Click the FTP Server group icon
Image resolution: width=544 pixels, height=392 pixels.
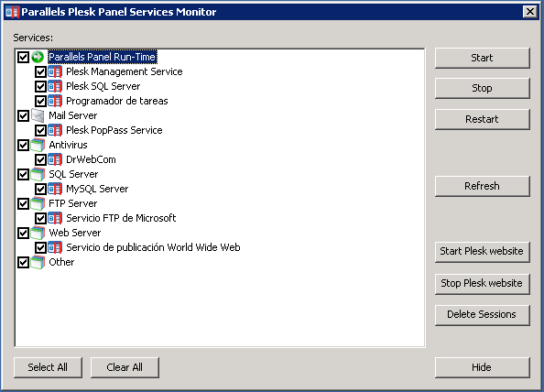[38, 203]
